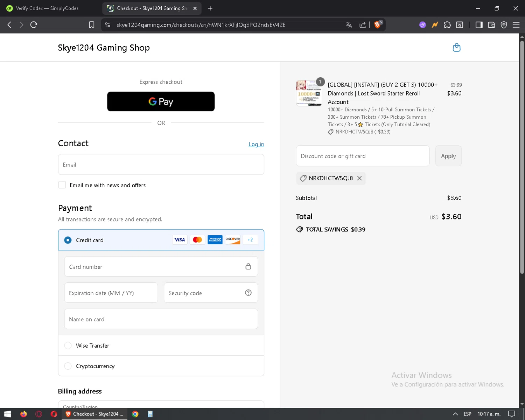The width and height of the screenshot is (525, 420).
Task: Pay with Google Pay express checkout
Action: click(x=161, y=101)
